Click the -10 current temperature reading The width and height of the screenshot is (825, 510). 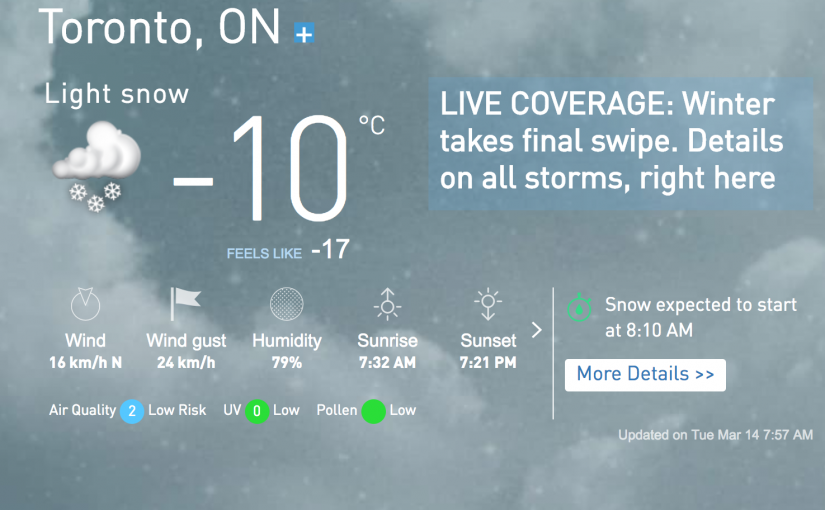click(263, 170)
